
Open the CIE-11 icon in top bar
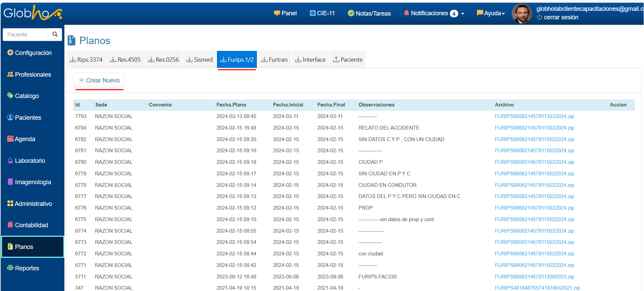coord(313,13)
